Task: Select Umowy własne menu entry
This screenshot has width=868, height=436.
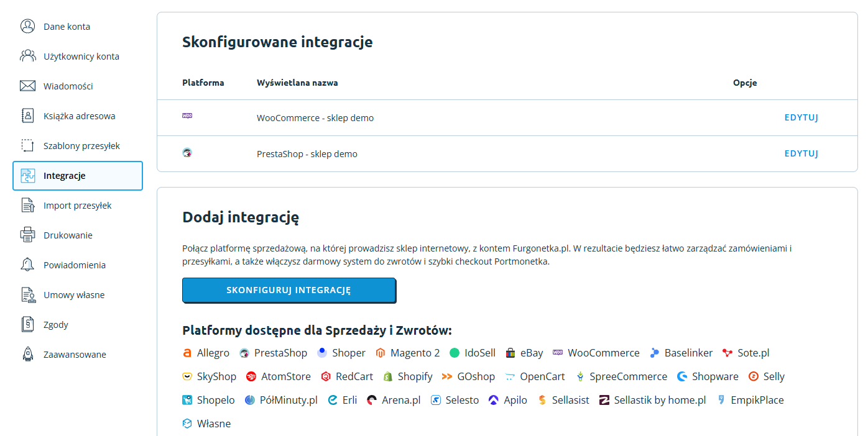Action: (73, 295)
